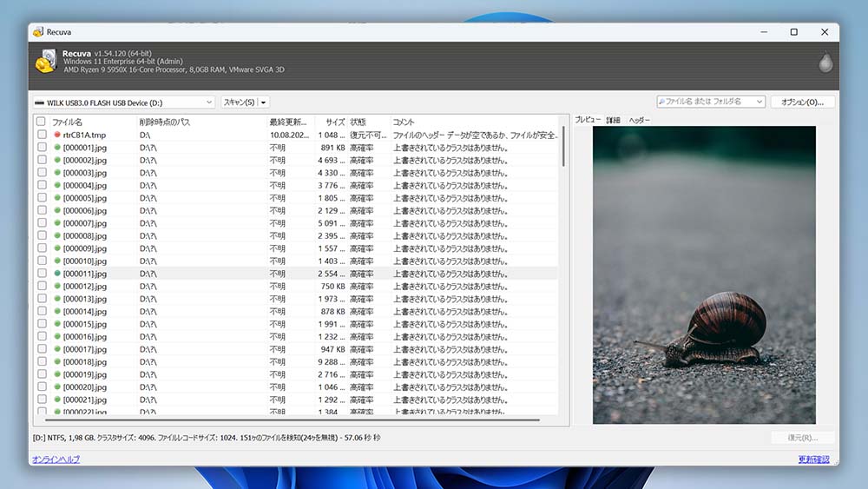The width and height of the screenshot is (868, 489).
Task: Check the box for [000011].jpg
Action: pyautogui.click(x=42, y=273)
